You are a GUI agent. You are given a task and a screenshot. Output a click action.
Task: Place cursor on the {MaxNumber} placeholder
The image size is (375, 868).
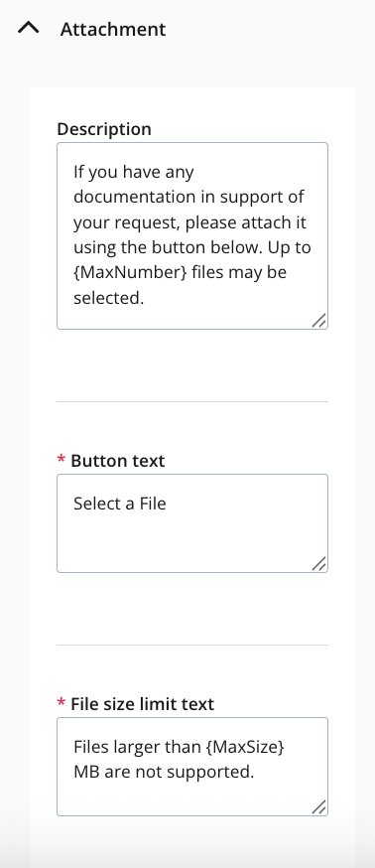coord(130,273)
